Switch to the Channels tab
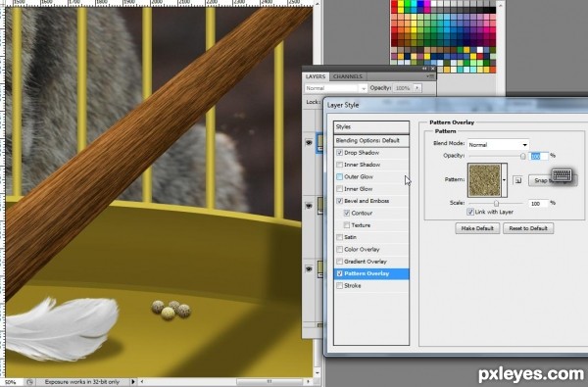588x387 pixels. click(348, 76)
